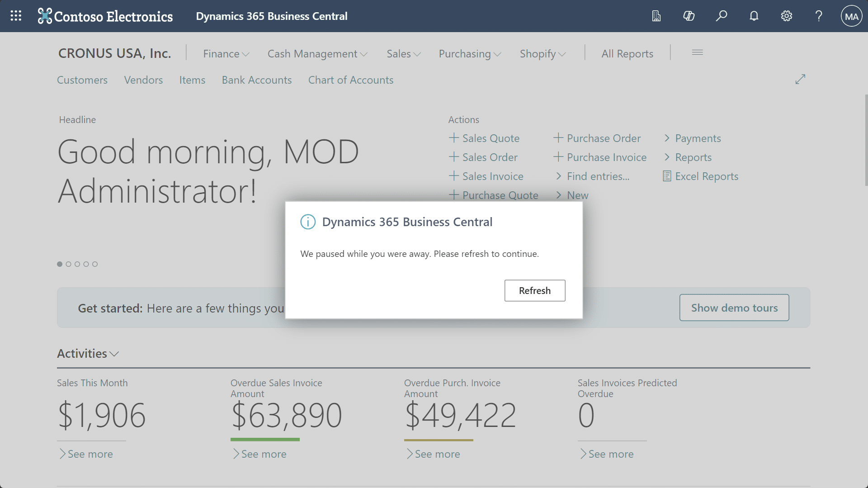The image size is (868, 488).
Task: Open the help question mark icon
Action: coord(819,16)
